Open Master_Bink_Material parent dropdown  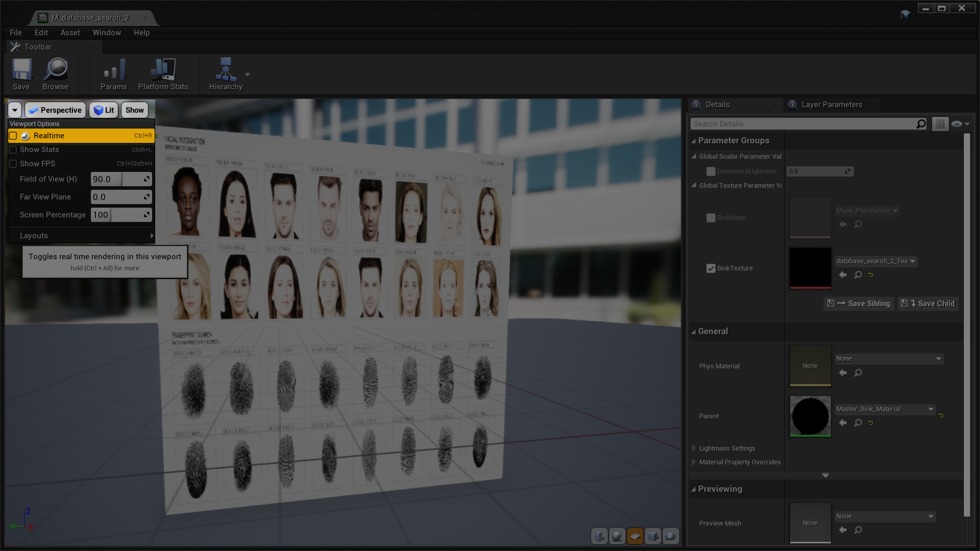(885, 409)
